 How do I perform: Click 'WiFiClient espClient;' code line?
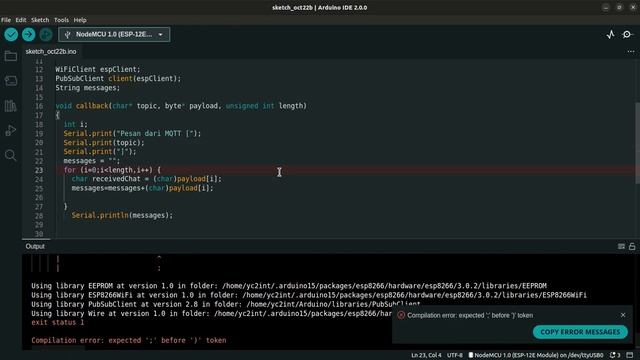(98, 69)
